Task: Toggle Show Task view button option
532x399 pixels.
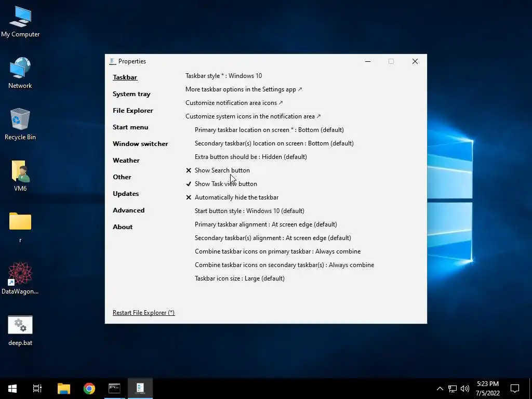Action: click(x=221, y=184)
